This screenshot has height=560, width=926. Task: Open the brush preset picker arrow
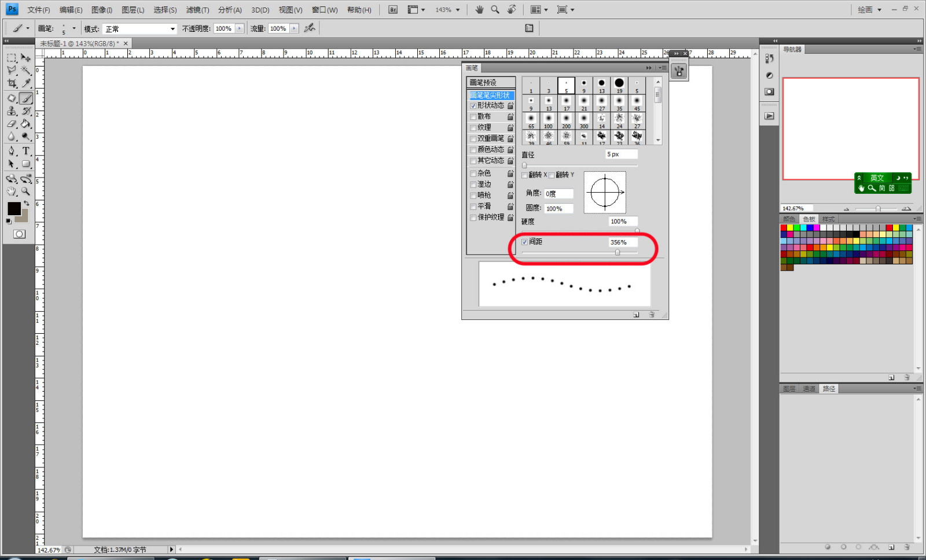(74, 28)
